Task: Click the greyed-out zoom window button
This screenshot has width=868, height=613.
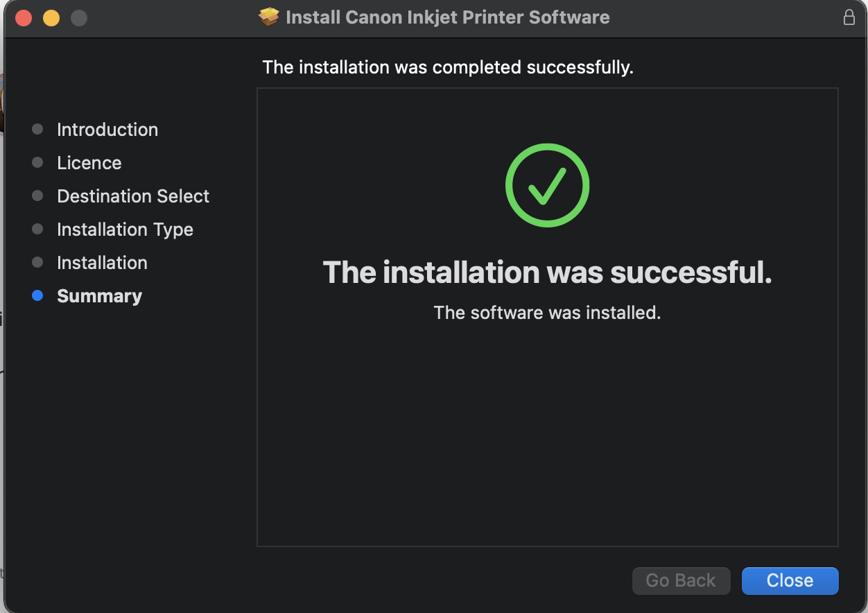Action: coord(79,18)
